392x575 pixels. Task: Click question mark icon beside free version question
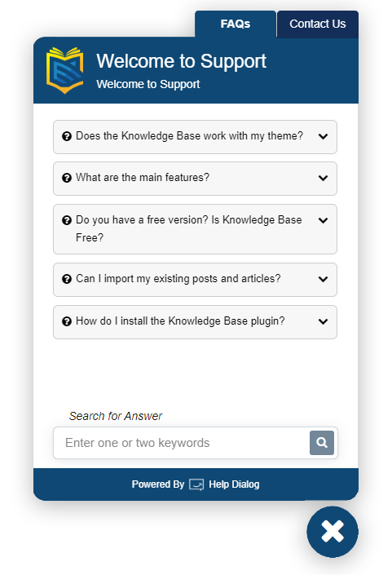pos(67,220)
